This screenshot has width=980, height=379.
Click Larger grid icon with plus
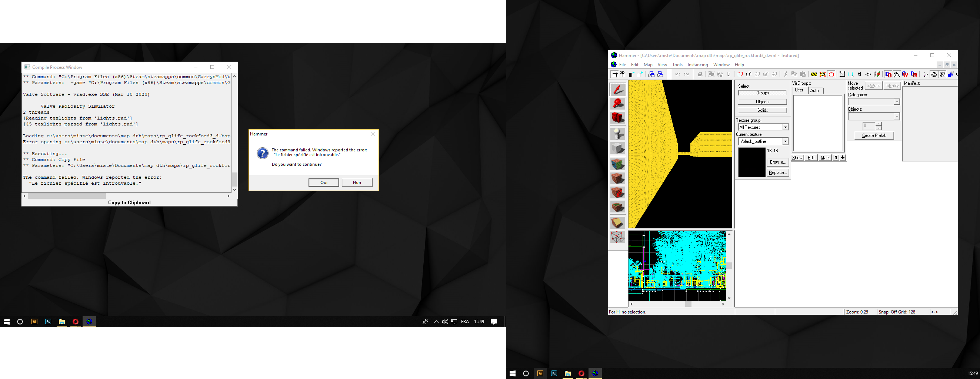pyautogui.click(x=640, y=74)
